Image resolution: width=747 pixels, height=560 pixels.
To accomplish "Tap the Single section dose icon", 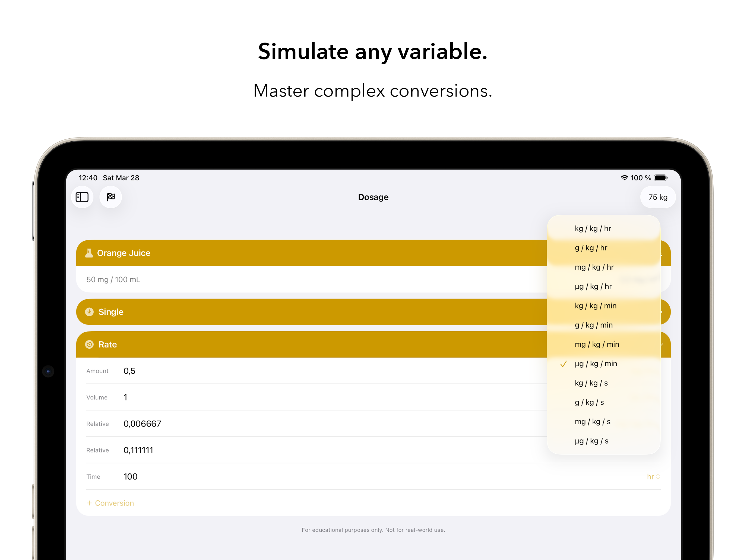I will [89, 312].
